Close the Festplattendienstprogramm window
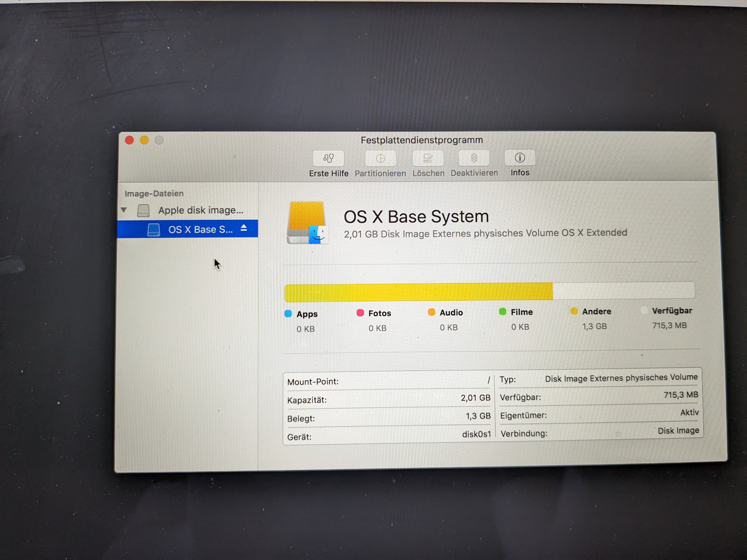747x560 pixels. point(129,140)
